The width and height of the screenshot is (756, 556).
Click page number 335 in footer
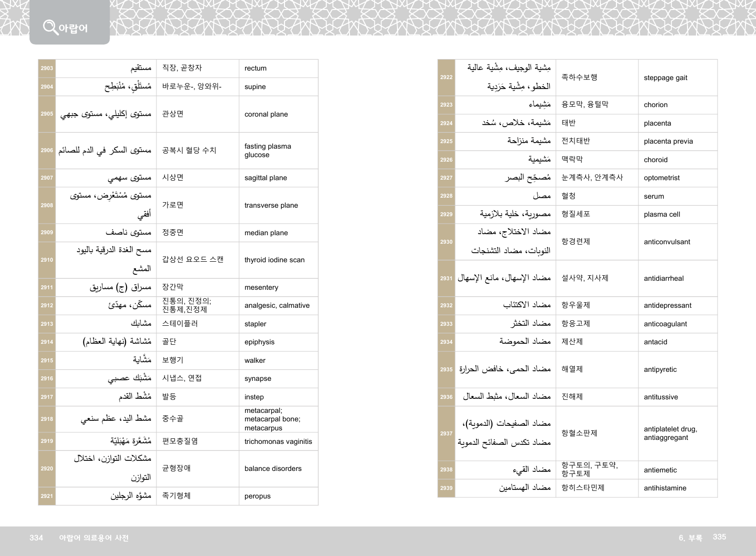[719, 537]
